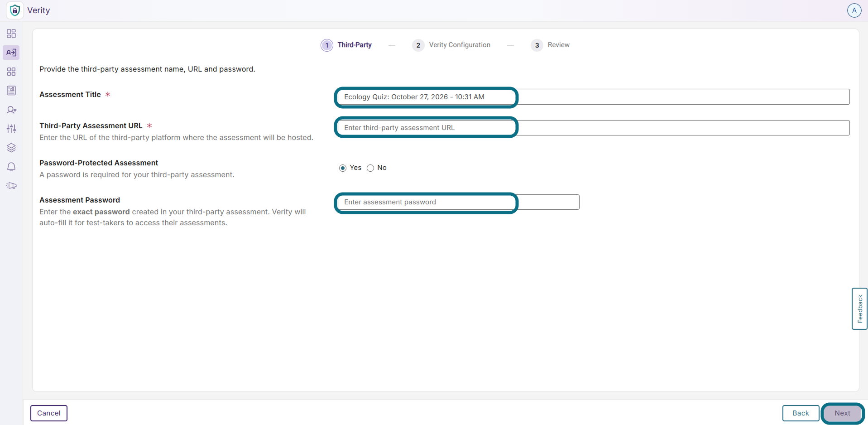Image resolution: width=868 pixels, height=425 pixels.
Task: Open the settings sliders sidebar icon
Action: coord(11,129)
